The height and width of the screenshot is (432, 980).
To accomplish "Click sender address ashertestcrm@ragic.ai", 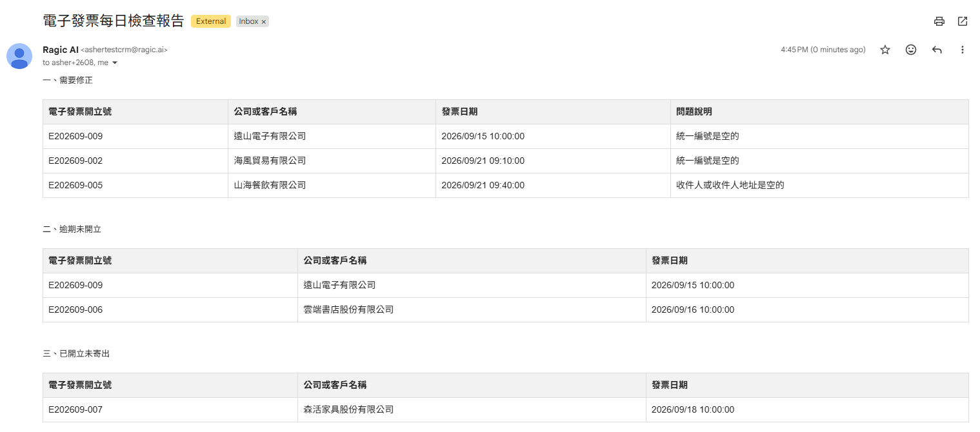I will point(124,50).
